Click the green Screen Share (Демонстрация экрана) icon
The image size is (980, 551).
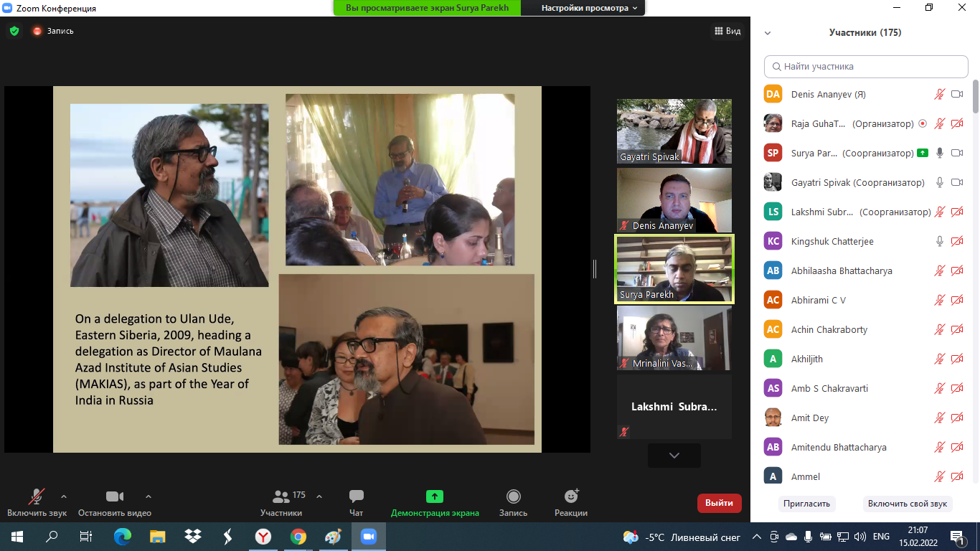435,496
